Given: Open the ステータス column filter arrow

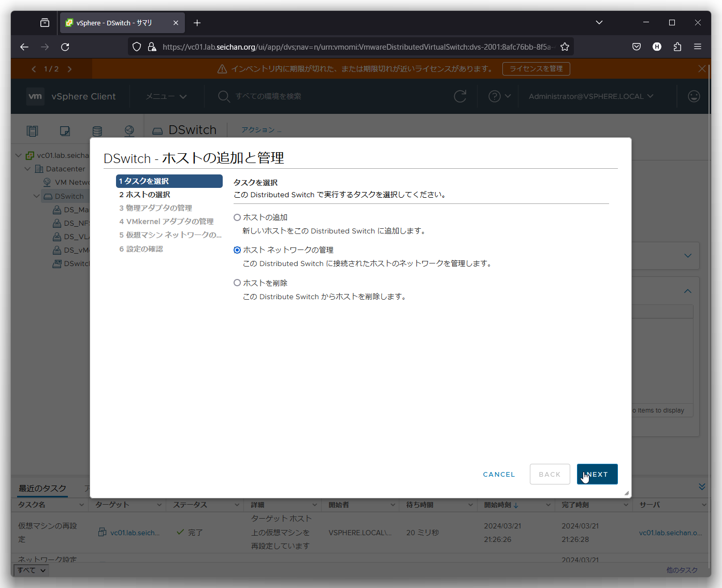Looking at the screenshot, I should pyautogui.click(x=237, y=505).
